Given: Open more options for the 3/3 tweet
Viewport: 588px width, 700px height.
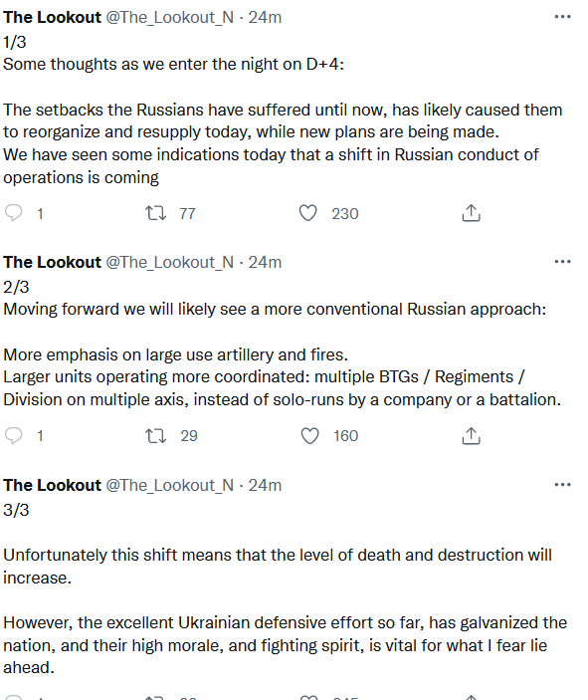Looking at the screenshot, I should (562, 485).
